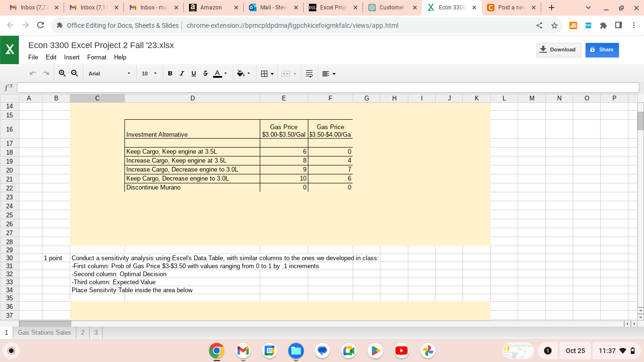Select the Zoom Out magnifier tool

(x=74, y=73)
